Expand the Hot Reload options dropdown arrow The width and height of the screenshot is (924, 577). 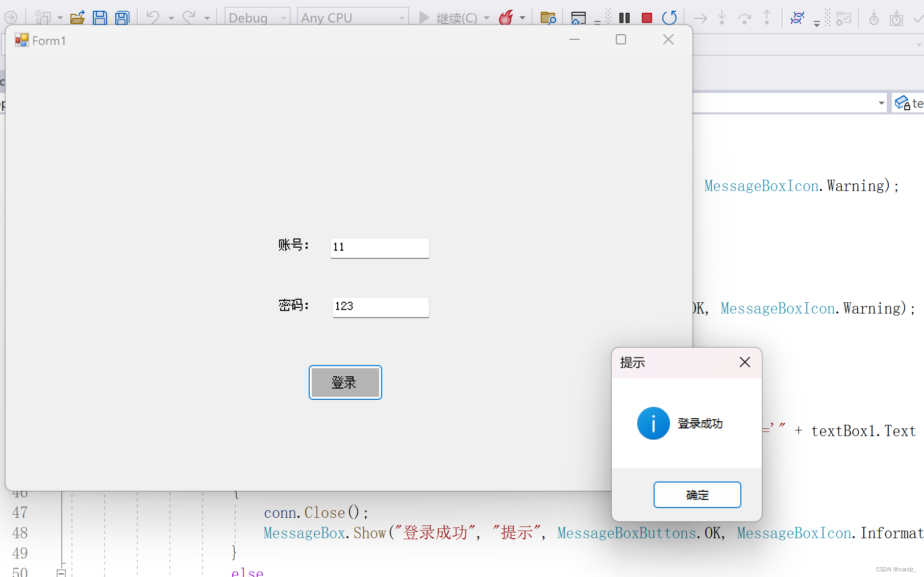pyautogui.click(x=521, y=17)
